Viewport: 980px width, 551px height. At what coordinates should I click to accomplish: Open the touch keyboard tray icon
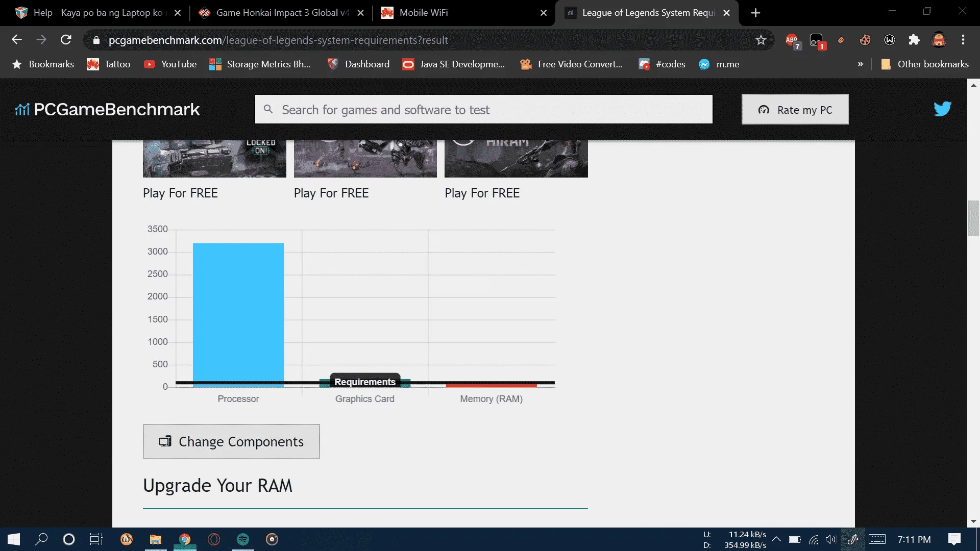coord(877,539)
